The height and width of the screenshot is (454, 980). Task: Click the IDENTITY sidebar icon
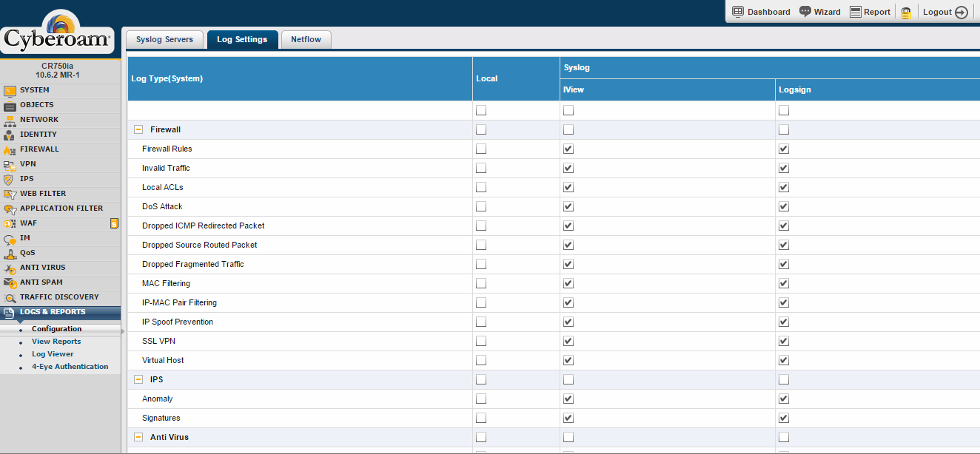point(10,135)
